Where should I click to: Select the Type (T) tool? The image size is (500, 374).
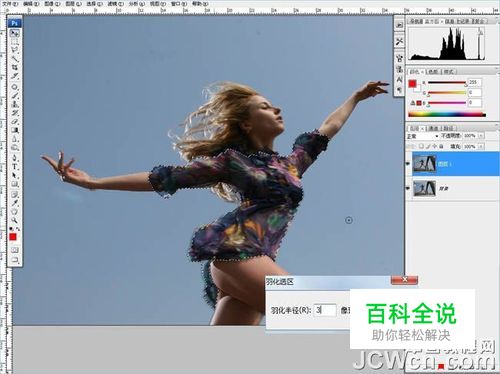[x=14, y=167]
